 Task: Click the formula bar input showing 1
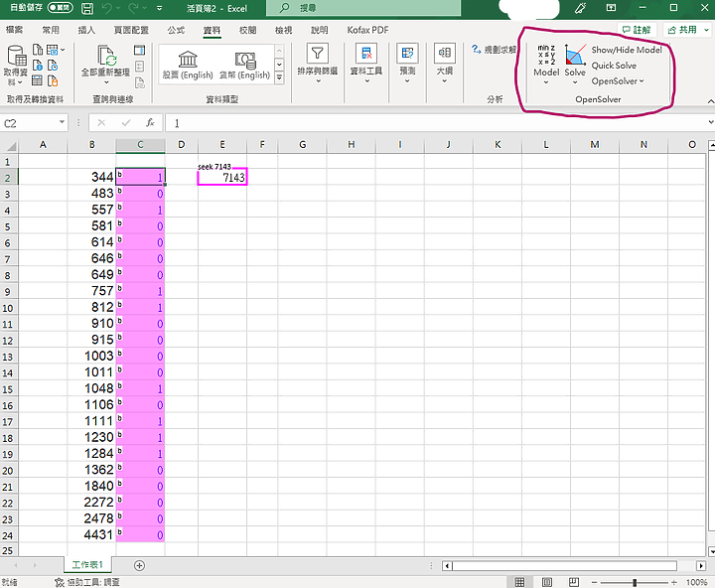pos(436,123)
